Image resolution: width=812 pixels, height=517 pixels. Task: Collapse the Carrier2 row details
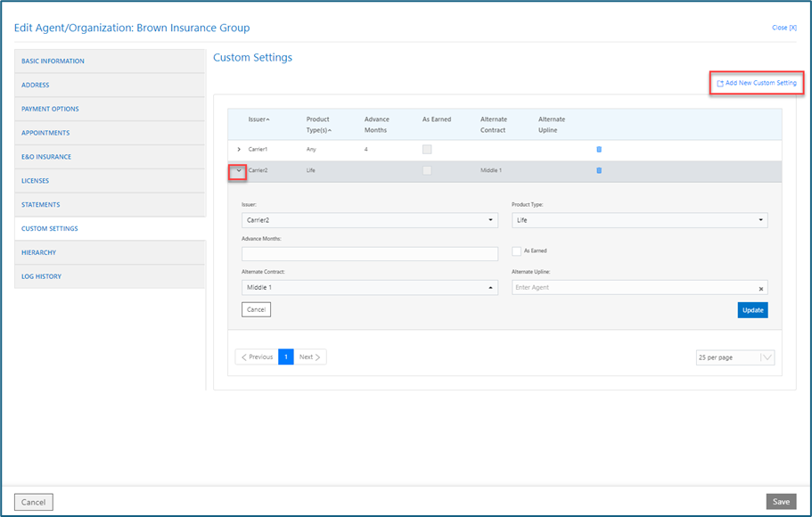click(238, 171)
